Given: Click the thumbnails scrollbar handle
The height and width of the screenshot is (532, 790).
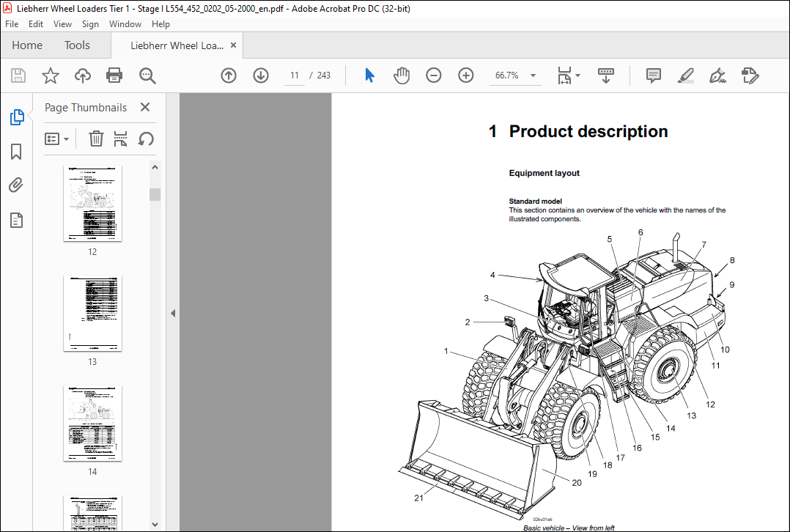Looking at the screenshot, I should [155, 194].
